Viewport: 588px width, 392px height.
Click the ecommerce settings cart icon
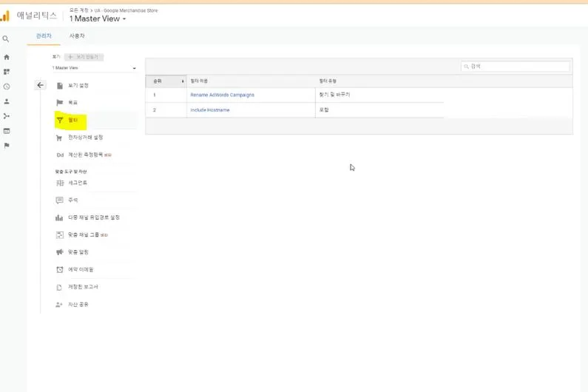(x=59, y=138)
